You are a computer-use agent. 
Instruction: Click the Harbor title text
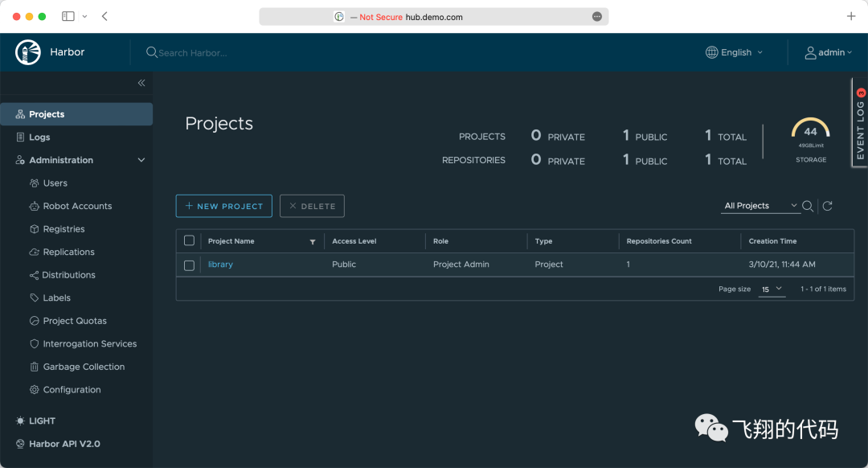click(68, 52)
